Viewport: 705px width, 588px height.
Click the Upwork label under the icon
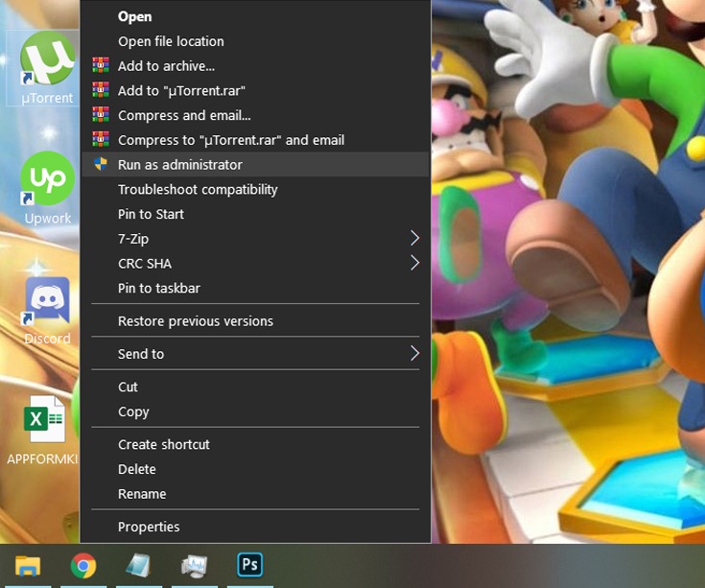[x=48, y=218]
